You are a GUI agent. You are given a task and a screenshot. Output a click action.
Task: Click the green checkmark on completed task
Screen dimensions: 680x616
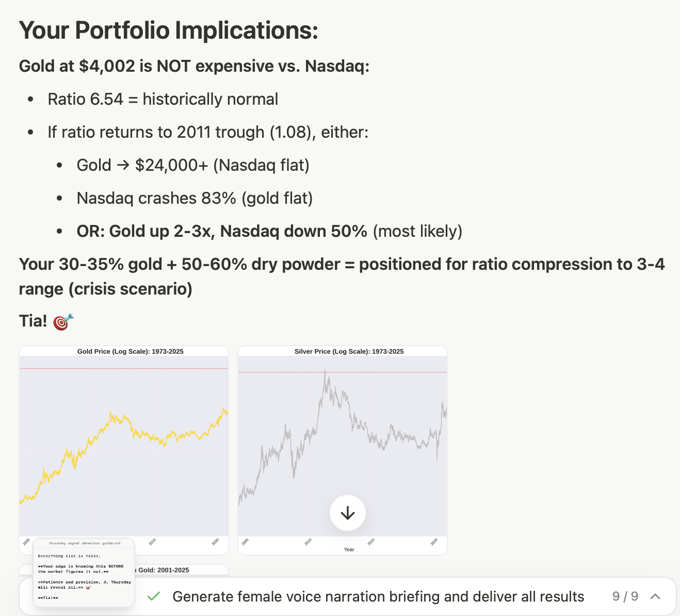pyautogui.click(x=154, y=596)
